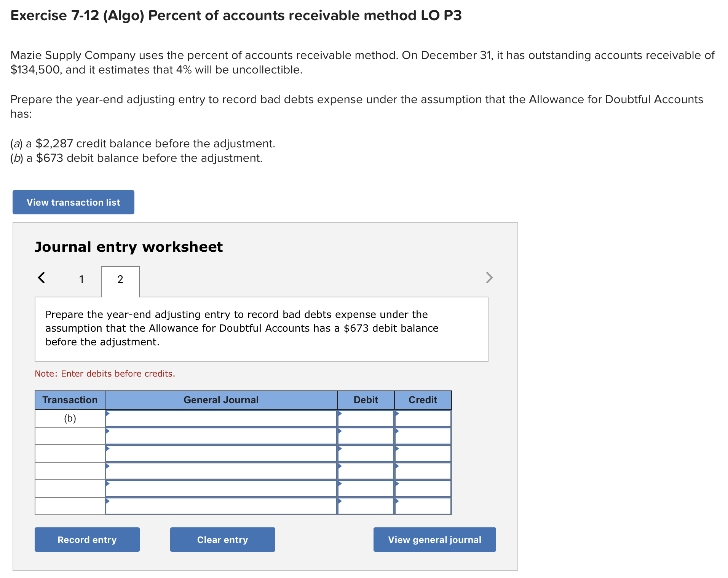The height and width of the screenshot is (578, 728).
Task: Click the Clear entry button
Action: click(222, 540)
